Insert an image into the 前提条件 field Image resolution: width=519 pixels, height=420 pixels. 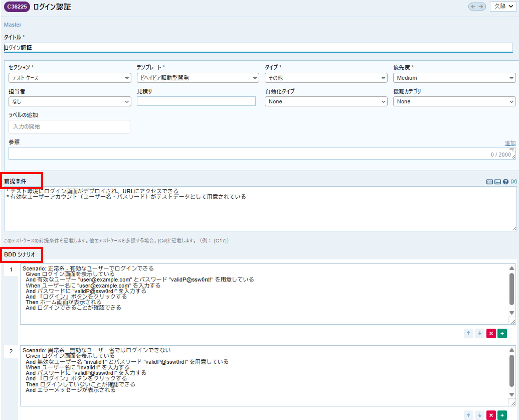point(498,182)
